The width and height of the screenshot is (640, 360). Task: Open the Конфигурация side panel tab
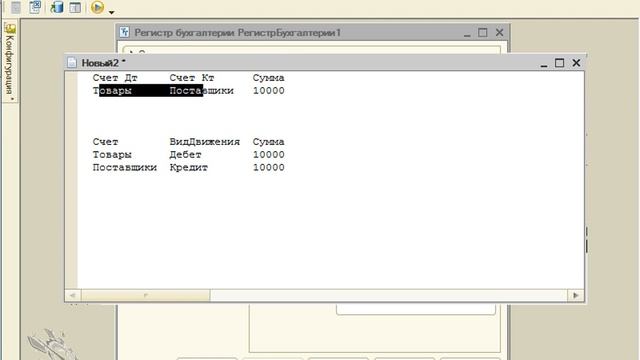click(10, 61)
